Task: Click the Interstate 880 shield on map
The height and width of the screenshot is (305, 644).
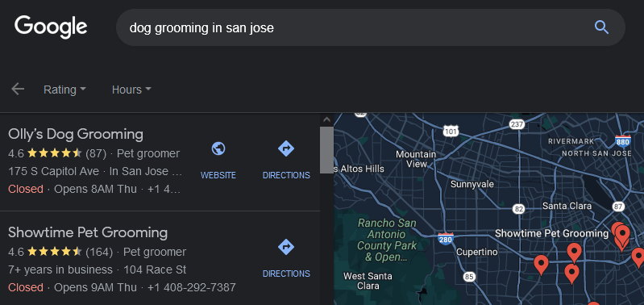Action: 623,142
